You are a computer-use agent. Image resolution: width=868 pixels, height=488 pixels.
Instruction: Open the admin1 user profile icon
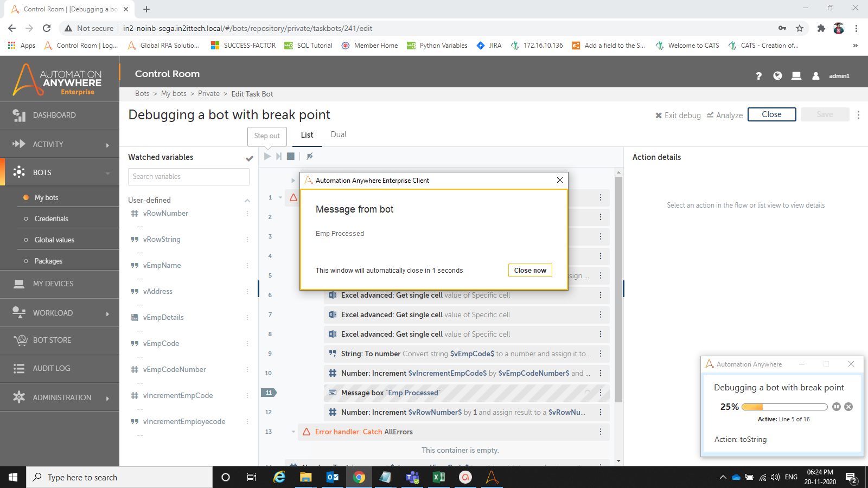coord(815,76)
